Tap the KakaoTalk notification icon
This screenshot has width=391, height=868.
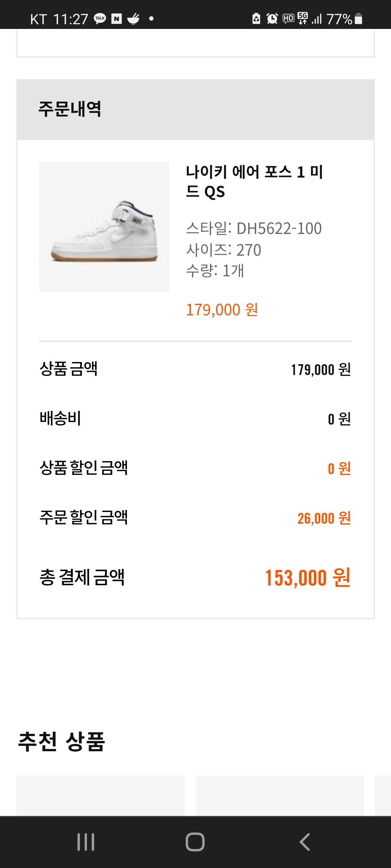pos(100,18)
